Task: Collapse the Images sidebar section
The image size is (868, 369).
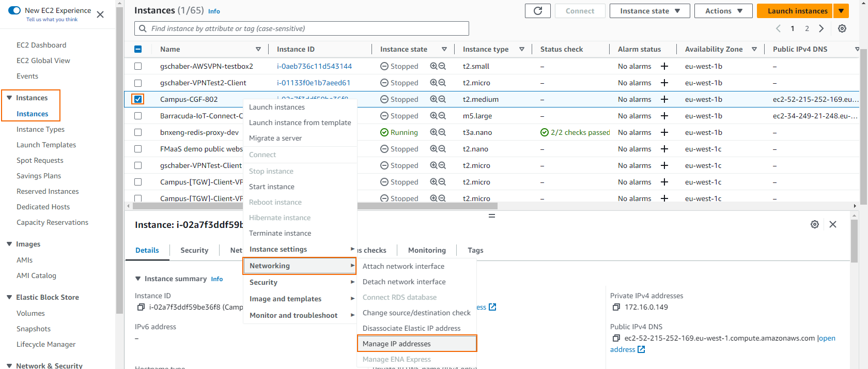Action: tap(9, 244)
